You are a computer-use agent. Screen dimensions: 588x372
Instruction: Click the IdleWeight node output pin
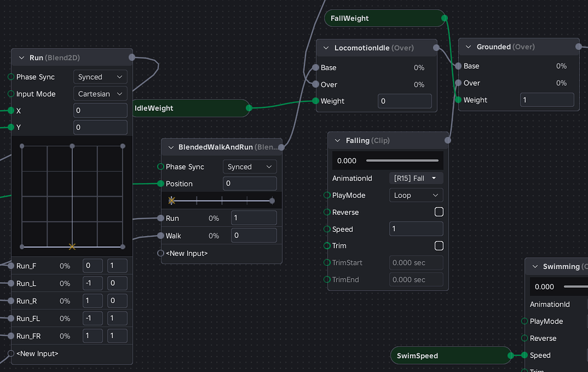pos(249,108)
